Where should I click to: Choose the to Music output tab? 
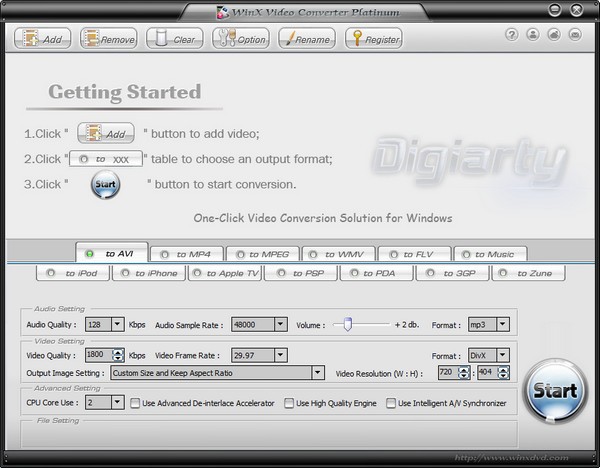(489, 254)
